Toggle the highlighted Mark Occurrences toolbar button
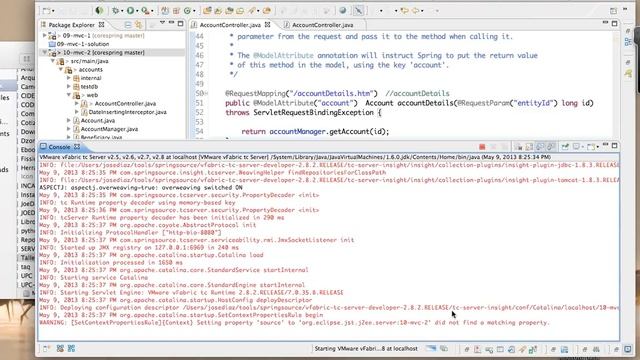Viewport: 640px width, 360px height. point(358,11)
